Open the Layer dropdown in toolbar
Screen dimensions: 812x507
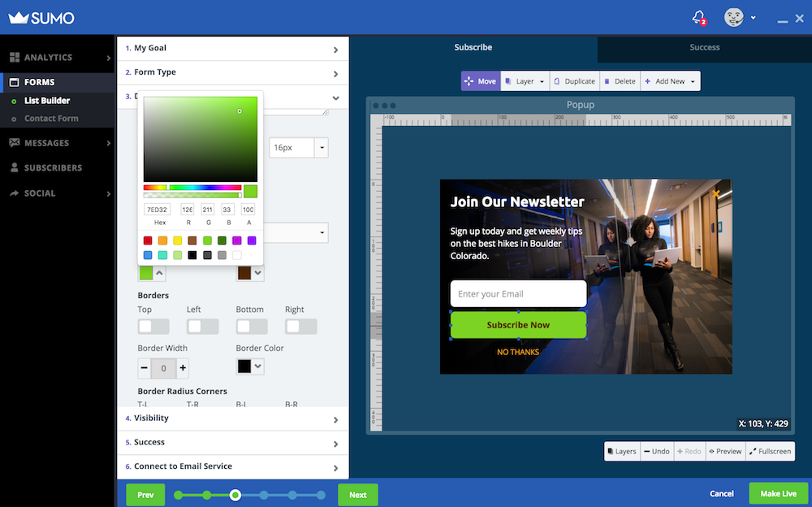tap(525, 81)
